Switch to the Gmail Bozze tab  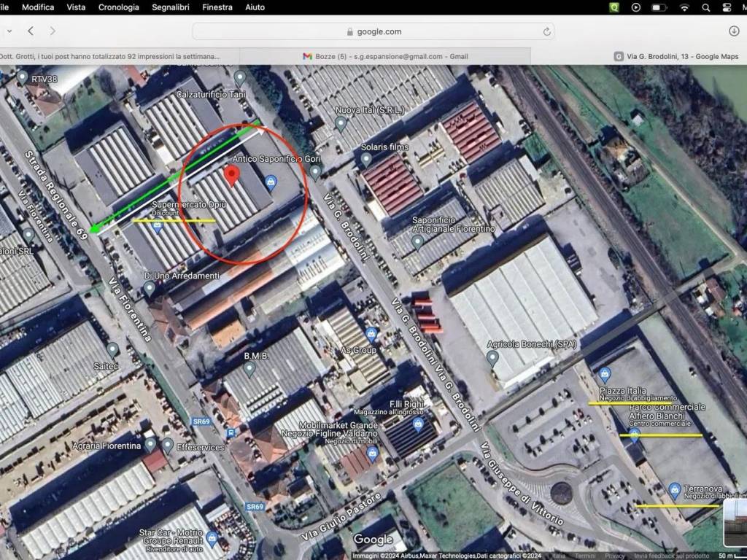tap(385, 56)
